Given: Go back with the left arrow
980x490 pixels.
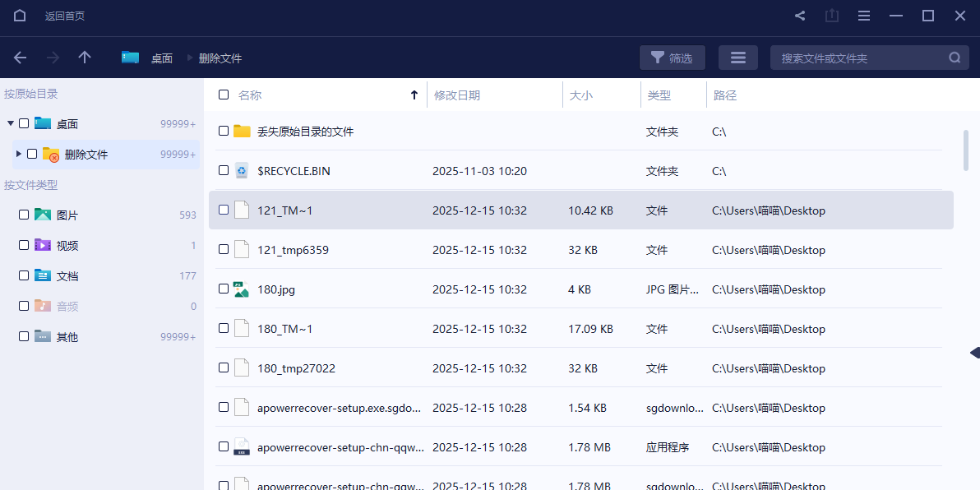Looking at the screenshot, I should tap(21, 58).
